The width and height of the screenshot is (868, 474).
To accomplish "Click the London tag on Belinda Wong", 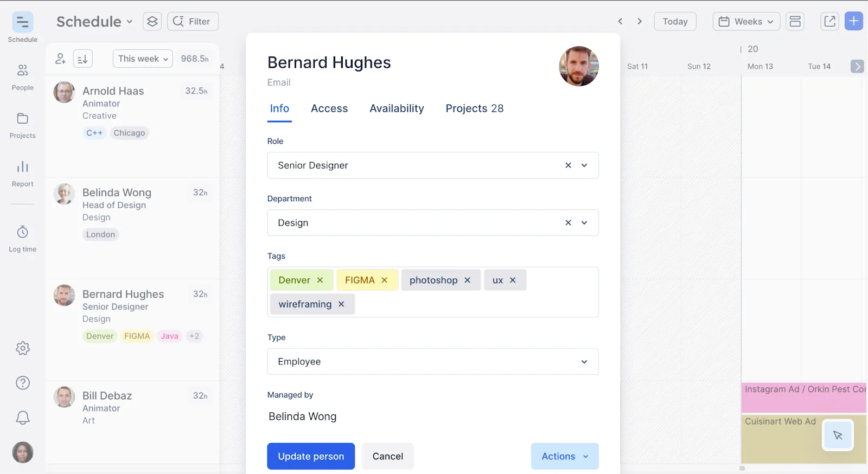I will 100,234.
